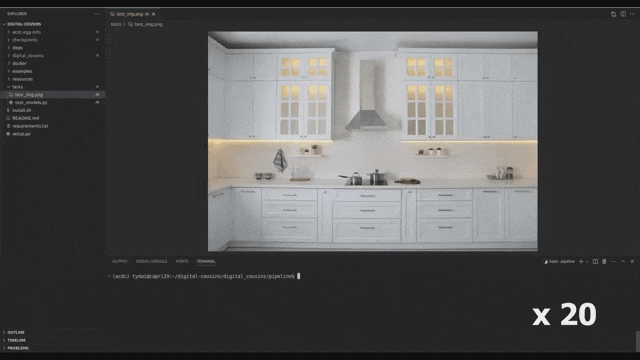Expand the checkpoints folder
This screenshot has width=640, height=360.
coord(24,40)
